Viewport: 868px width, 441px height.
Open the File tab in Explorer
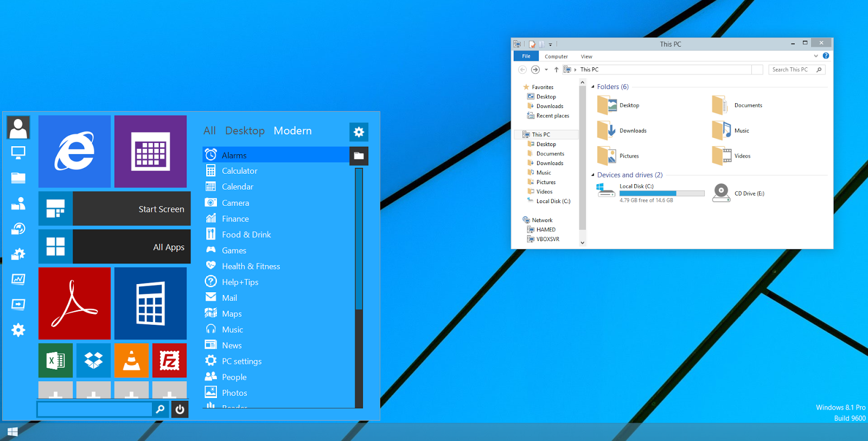[526, 56]
